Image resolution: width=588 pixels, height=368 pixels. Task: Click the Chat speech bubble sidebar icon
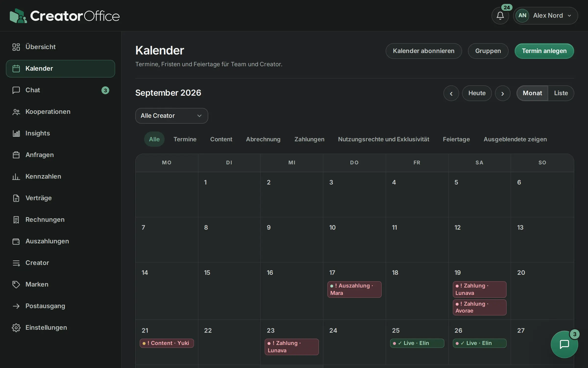[x=16, y=90]
